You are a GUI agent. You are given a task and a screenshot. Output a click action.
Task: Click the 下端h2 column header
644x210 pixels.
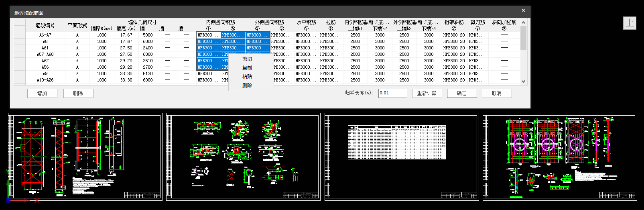(x=380, y=29)
